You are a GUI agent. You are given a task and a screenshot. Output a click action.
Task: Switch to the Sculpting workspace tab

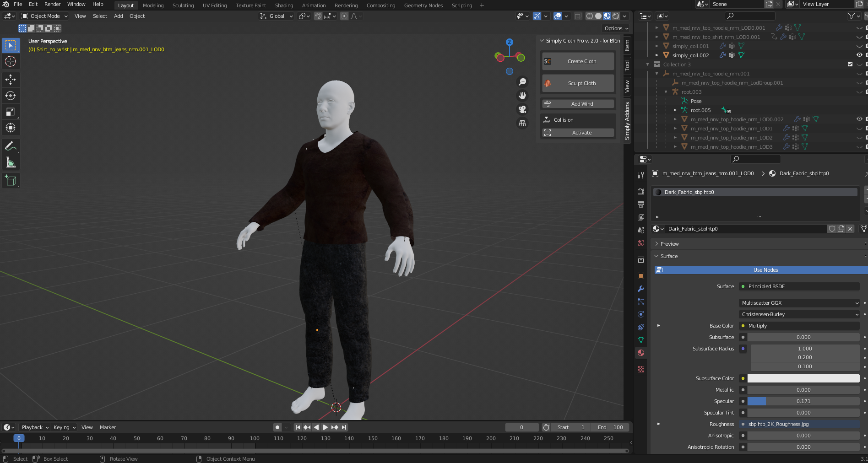[183, 5]
